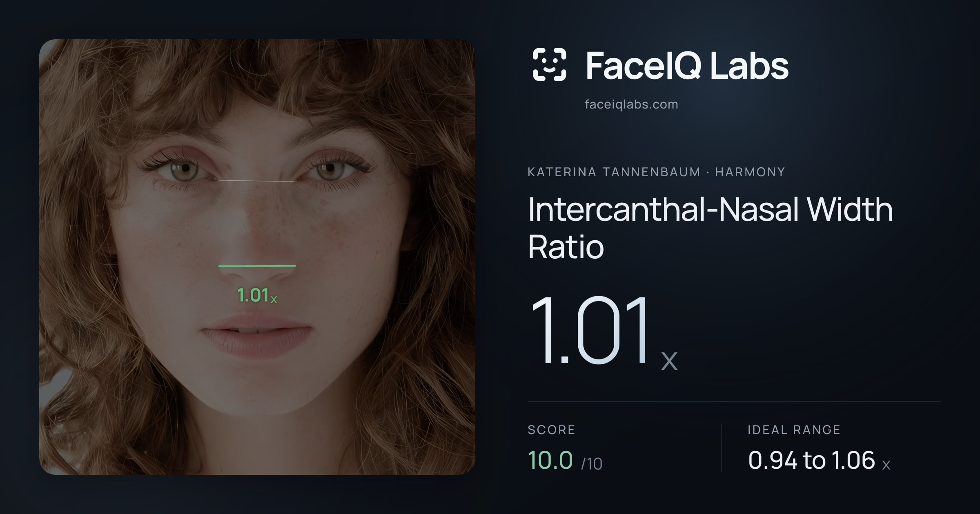
Task: Click the Intercanthal-Nasal Width Ratio heading
Action: [710, 228]
